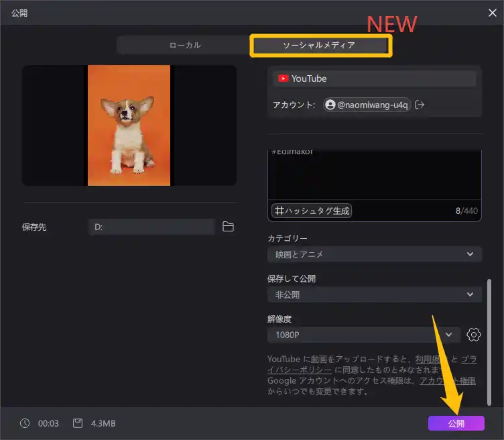The image size is (504, 440).
Task: Click the ハッシュタグ生成 button
Action: pos(312,211)
